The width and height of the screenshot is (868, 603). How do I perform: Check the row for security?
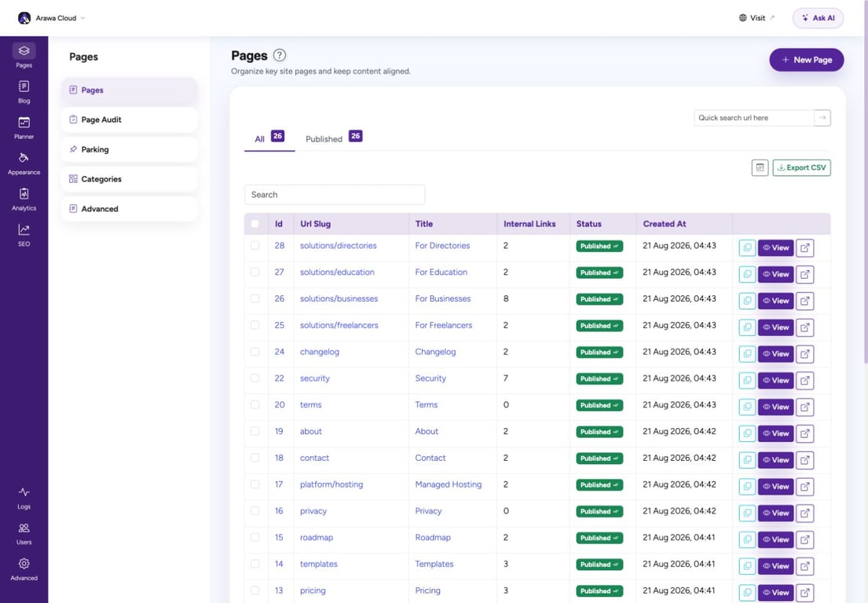point(255,378)
